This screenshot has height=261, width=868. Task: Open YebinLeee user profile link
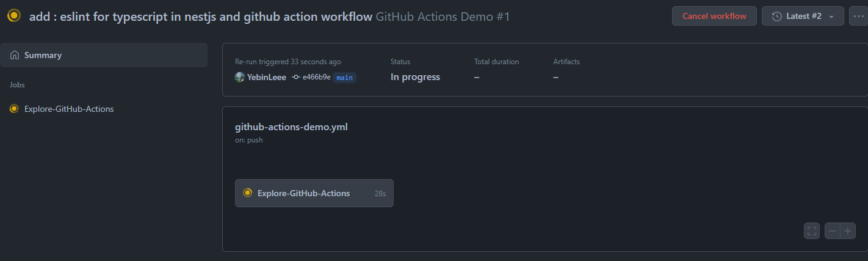[266, 77]
